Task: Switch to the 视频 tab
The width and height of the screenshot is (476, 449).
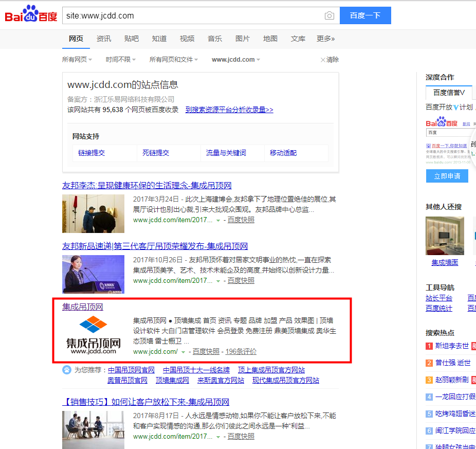Action: 187,39
